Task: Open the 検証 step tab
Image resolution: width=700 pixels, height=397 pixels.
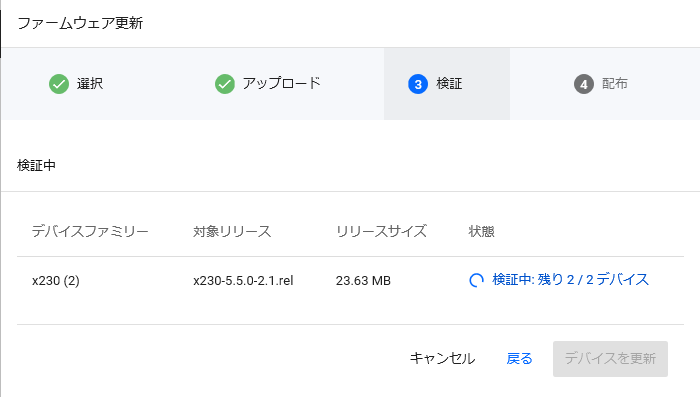Action: [x=447, y=84]
